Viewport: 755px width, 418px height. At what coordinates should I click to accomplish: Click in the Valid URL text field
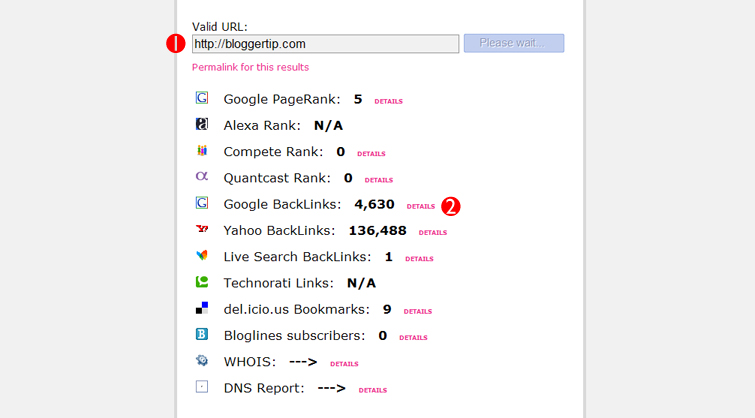click(325, 44)
